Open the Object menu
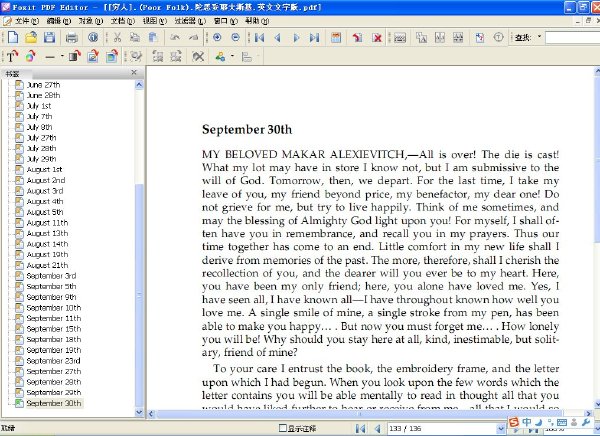Screen dimensions: 600x436 [91, 21]
